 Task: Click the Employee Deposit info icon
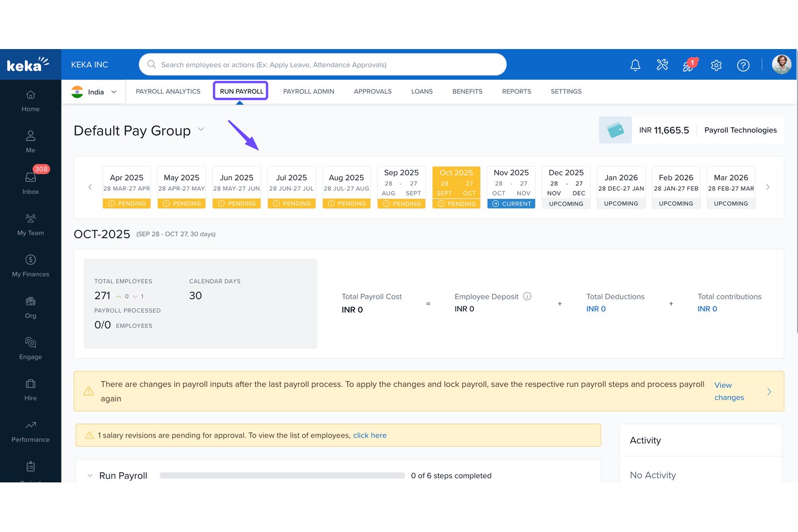coord(527,296)
